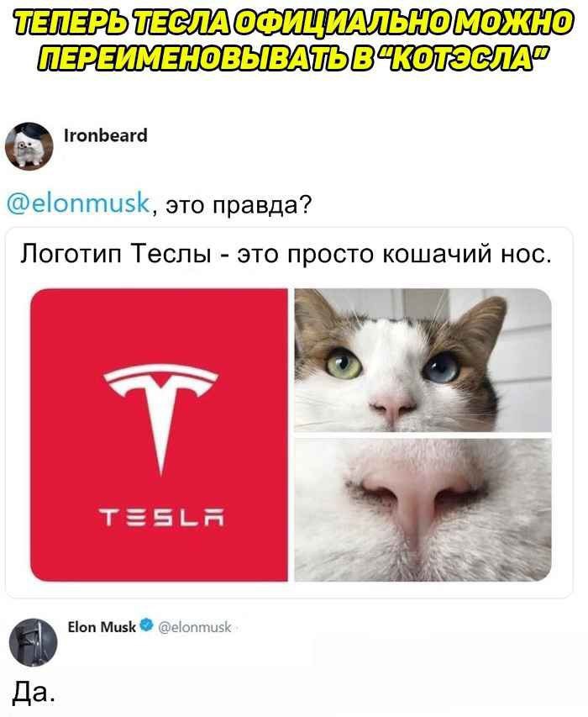Click the cat's blue eye
Viewport: 588px width, 717px height.
point(441,367)
